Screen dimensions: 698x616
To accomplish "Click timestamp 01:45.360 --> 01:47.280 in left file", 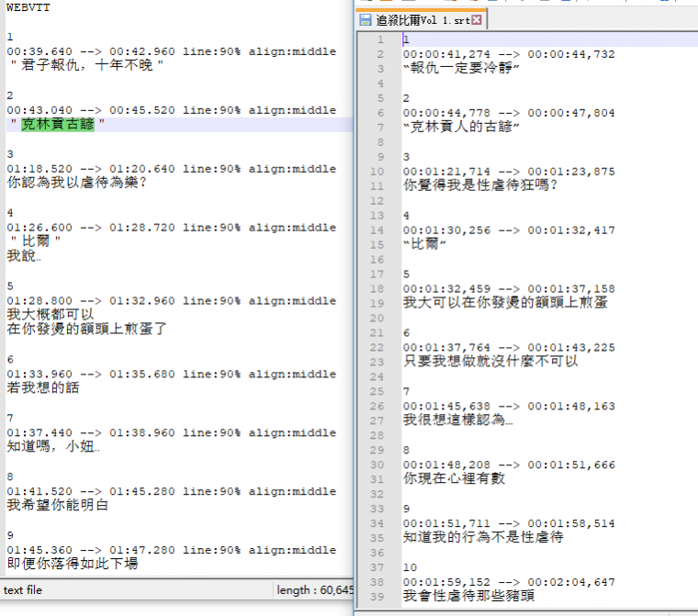I will (91, 551).
